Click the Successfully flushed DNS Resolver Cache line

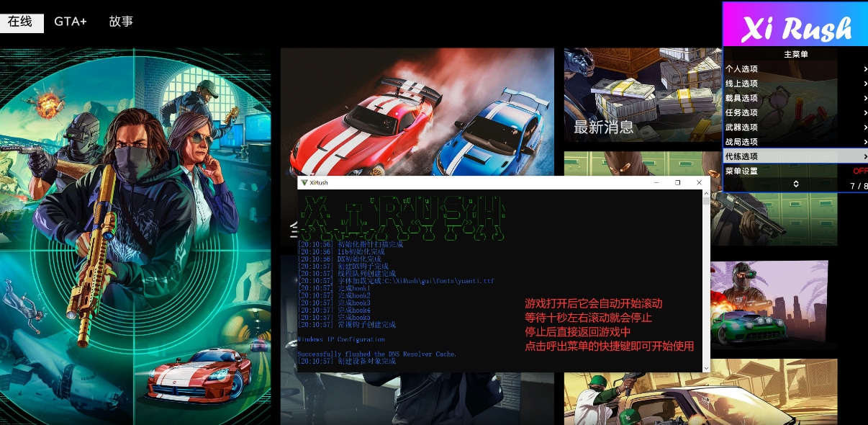pos(377,354)
